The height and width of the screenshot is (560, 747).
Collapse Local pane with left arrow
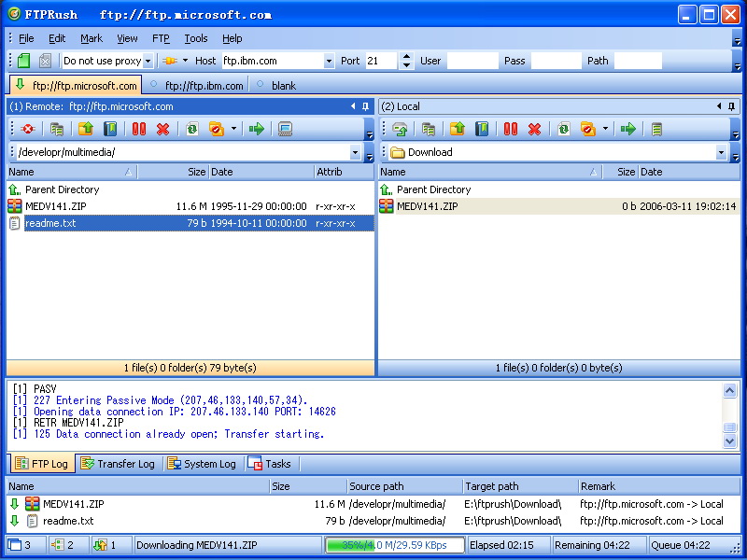coord(719,106)
